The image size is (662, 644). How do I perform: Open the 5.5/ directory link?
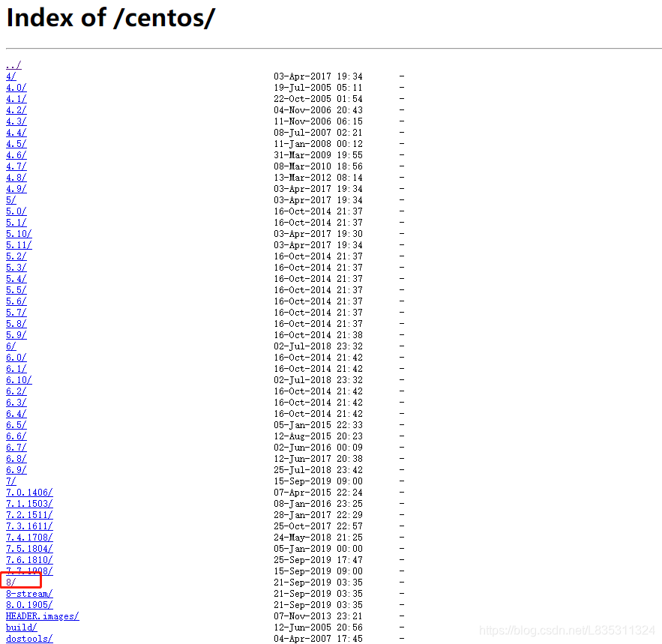pyautogui.click(x=16, y=290)
